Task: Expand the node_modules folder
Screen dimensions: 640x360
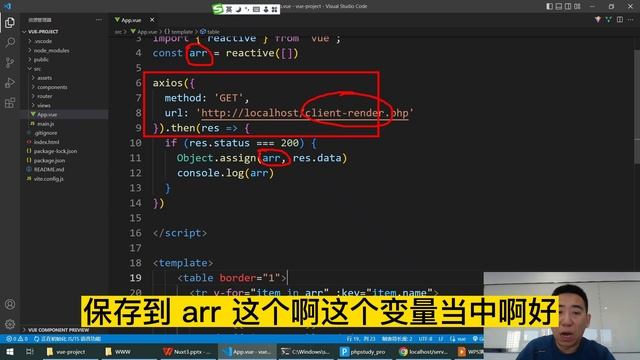Action: tap(51, 51)
